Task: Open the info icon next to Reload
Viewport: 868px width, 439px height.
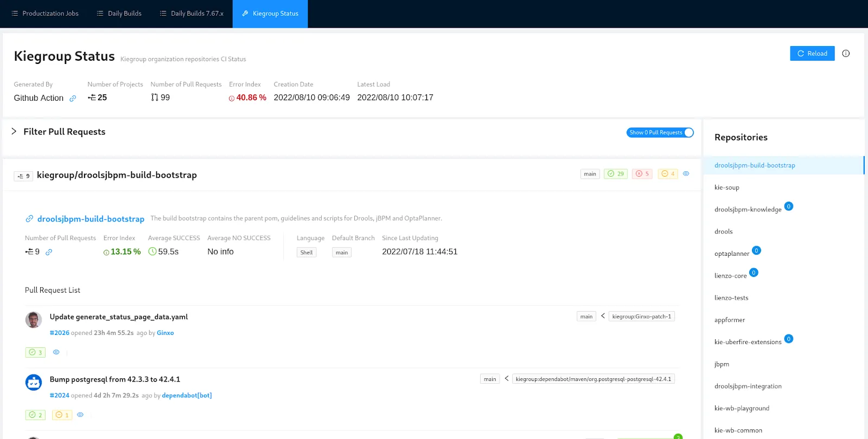Action: [846, 53]
